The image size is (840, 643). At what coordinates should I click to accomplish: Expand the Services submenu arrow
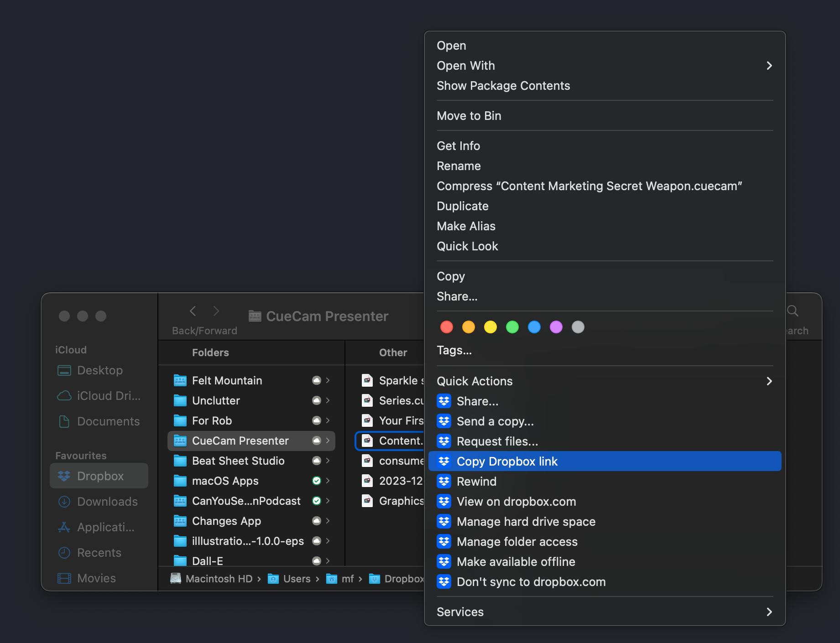pos(769,612)
